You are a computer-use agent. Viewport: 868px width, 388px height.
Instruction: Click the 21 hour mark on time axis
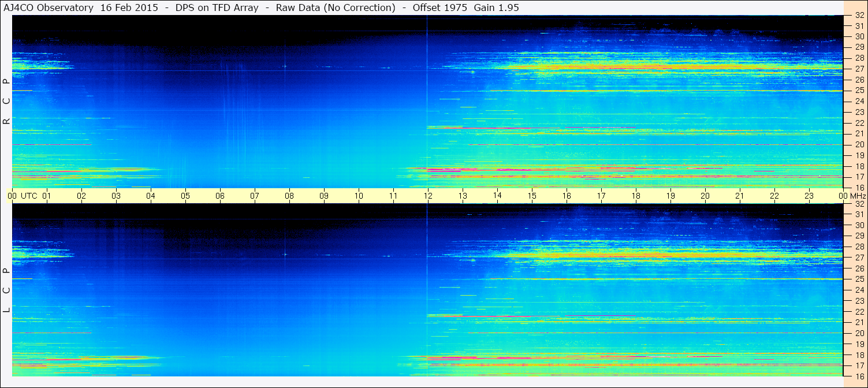(x=739, y=196)
